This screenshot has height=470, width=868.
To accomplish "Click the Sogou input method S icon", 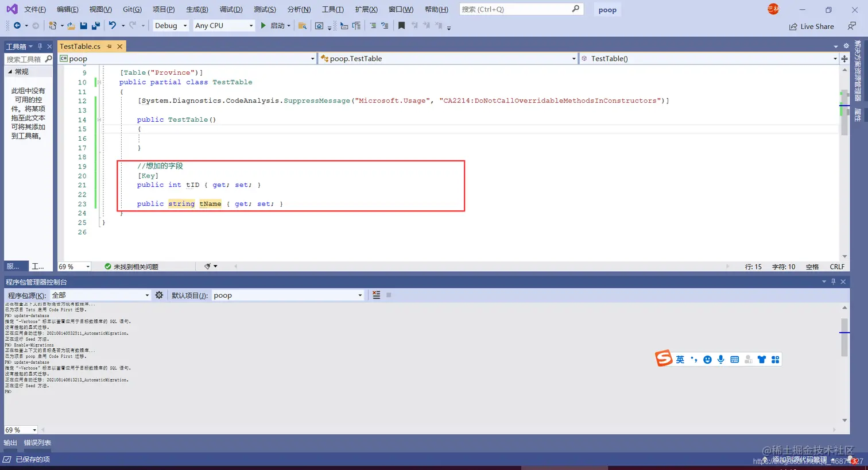I will [664, 359].
